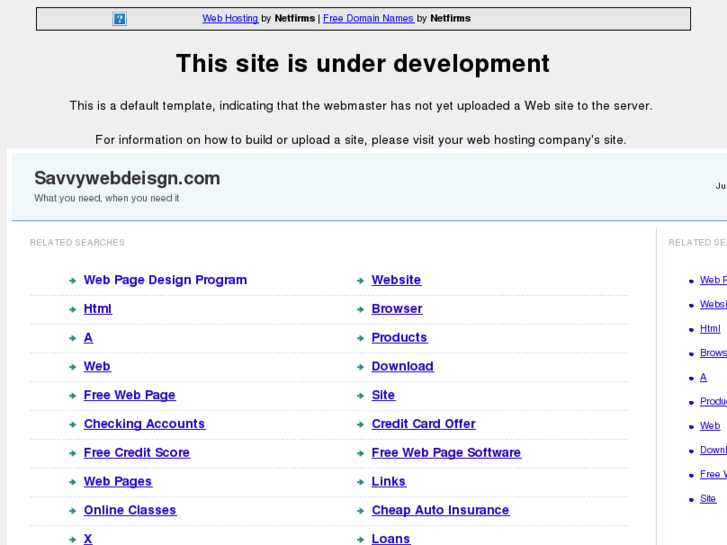Open the Products link in main list
Image resolution: width=727 pixels, height=545 pixels.
click(399, 337)
